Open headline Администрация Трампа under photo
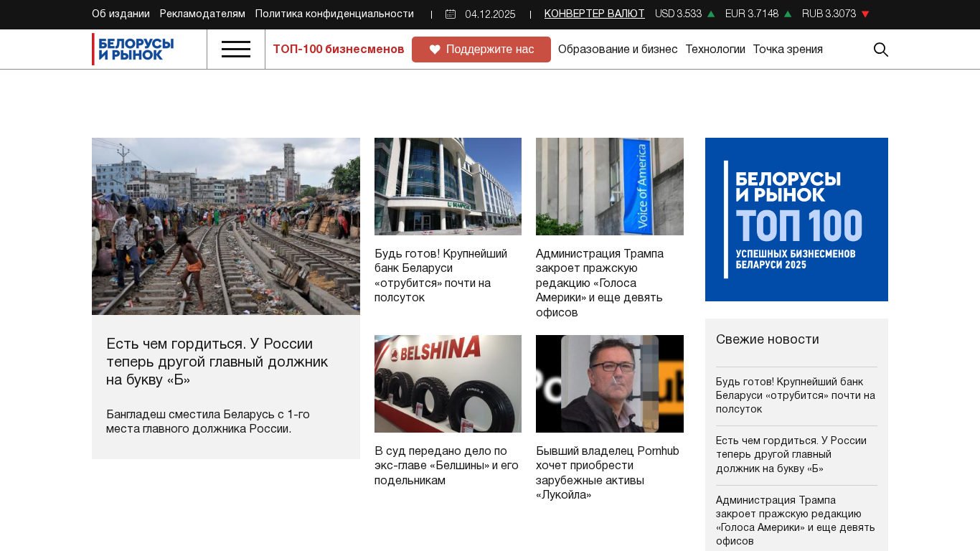This screenshot has height=551, width=980. [600, 283]
